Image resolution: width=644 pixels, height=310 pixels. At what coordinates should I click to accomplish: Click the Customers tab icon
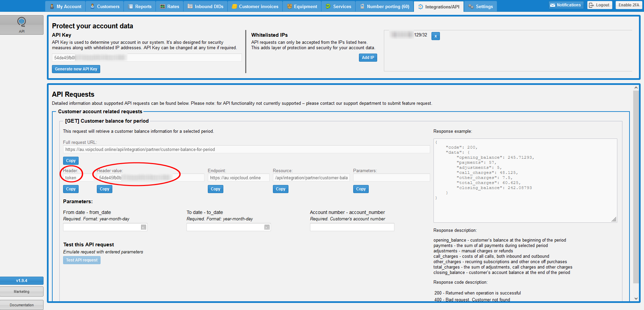pos(92,6)
